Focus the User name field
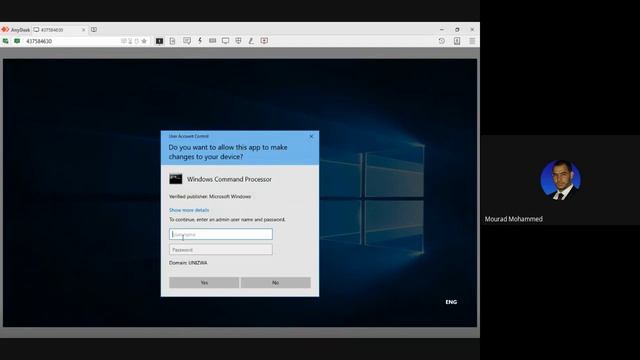 click(x=221, y=234)
